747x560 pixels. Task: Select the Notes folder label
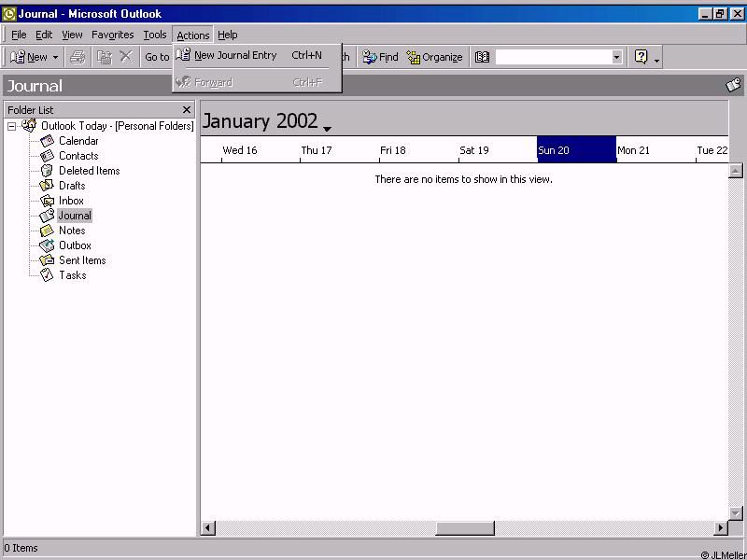point(72,231)
